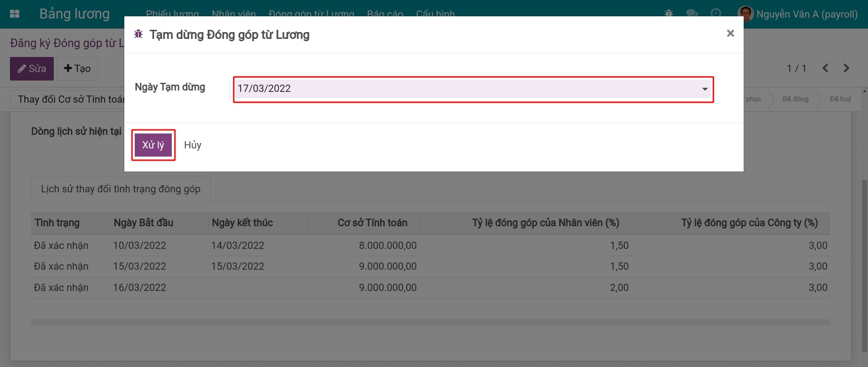This screenshot has height=367, width=868.
Task: Open the Cấu hình menu
Action: click(435, 14)
